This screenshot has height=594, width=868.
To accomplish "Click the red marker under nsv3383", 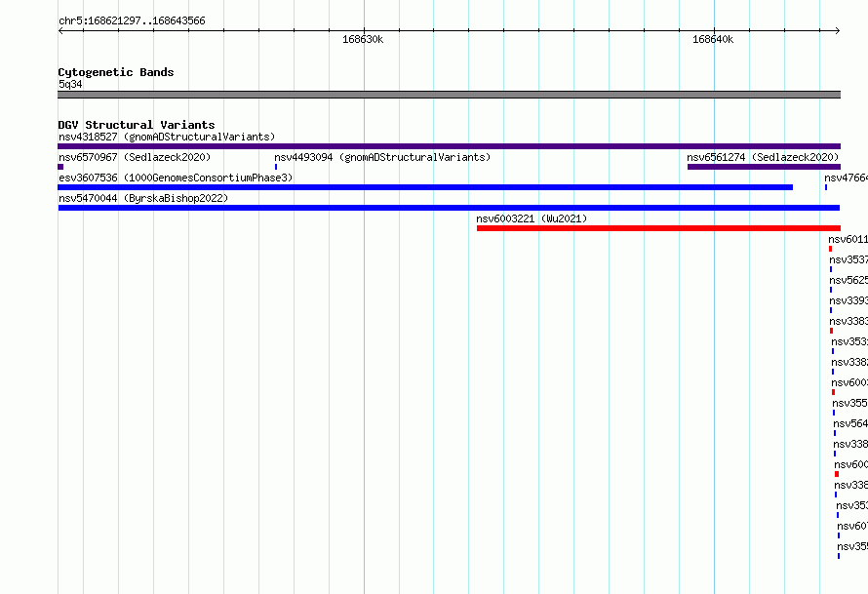I will click(832, 331).
